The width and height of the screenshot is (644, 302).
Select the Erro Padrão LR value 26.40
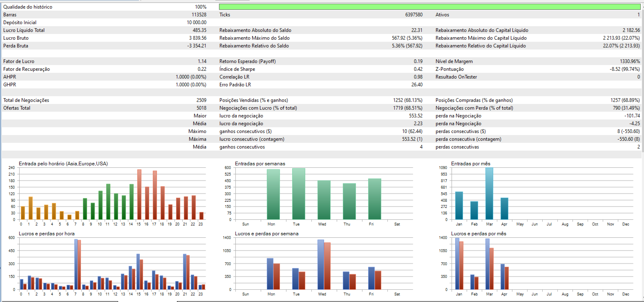417,85
